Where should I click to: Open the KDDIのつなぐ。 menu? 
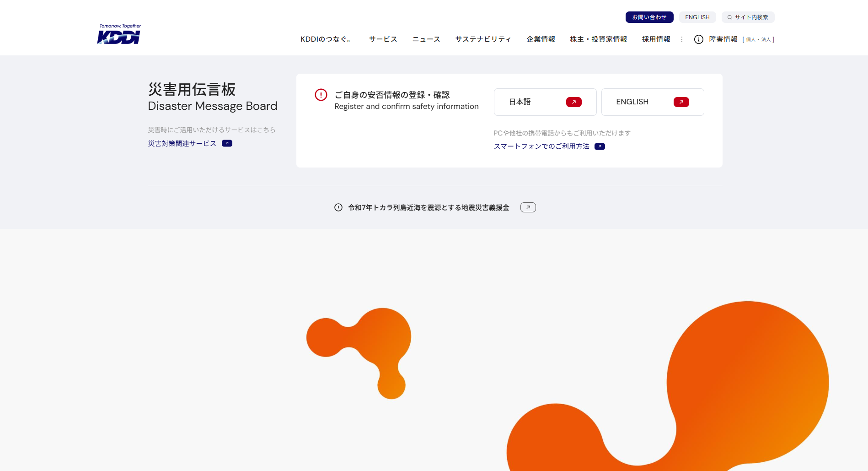(327, 39)
